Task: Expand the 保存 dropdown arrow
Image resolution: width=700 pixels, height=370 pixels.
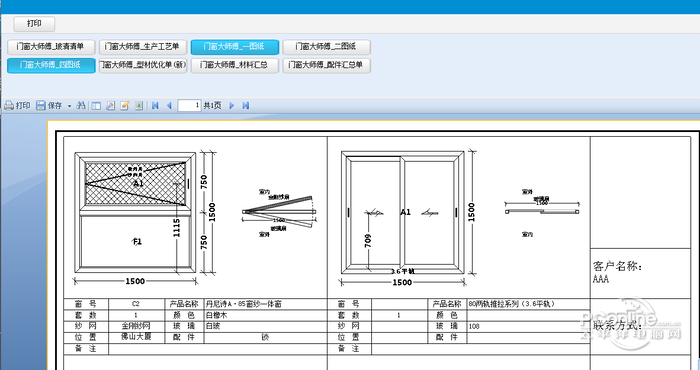Action: (x=69, y=106)
